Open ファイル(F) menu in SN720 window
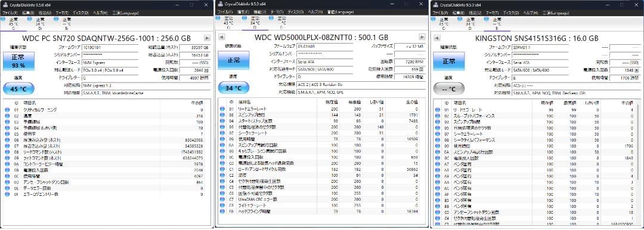Screen dimensions: 644x230 [x=10, y=13]
